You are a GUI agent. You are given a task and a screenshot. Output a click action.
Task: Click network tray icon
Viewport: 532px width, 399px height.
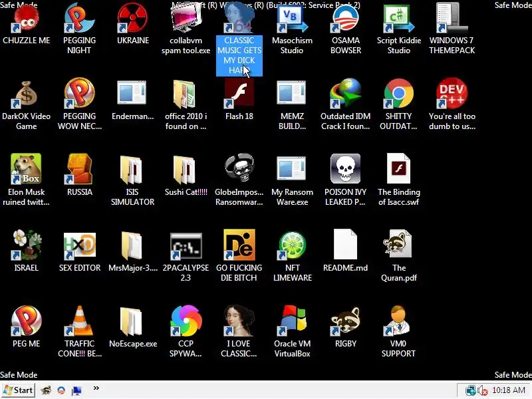click(470, 391)
